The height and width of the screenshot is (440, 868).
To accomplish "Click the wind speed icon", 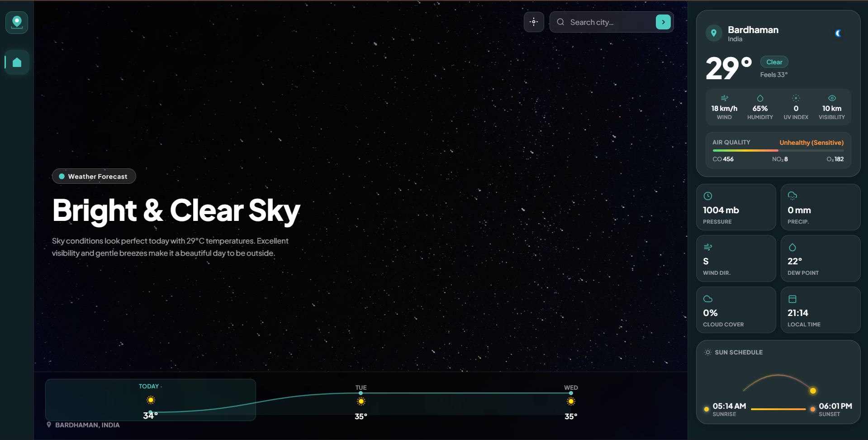I will click(724, 98).
